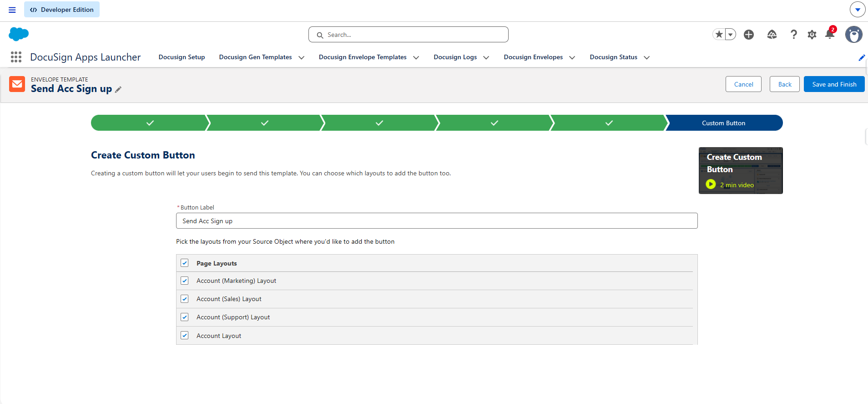Open the user profile avatar
Screen dimensions: 868x404
854,35
